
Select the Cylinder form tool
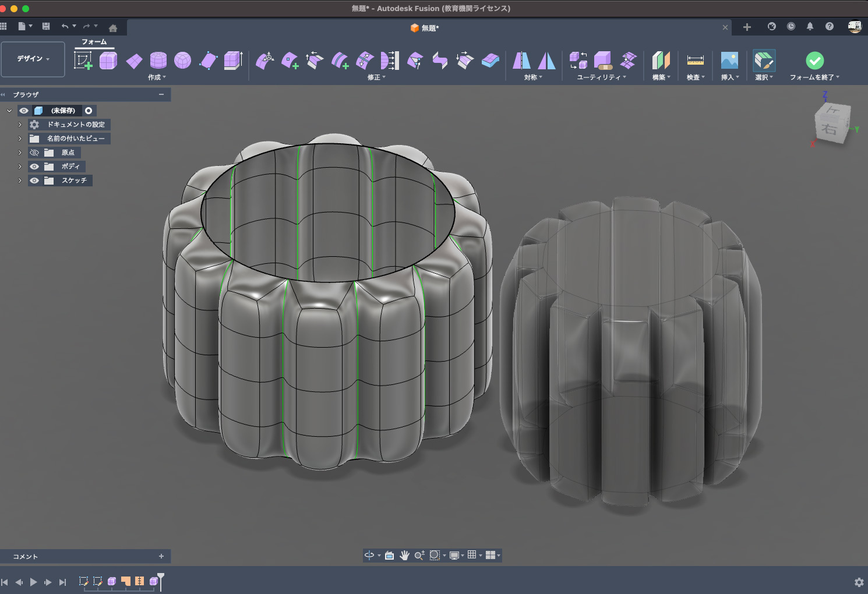[x=158, y=61]
